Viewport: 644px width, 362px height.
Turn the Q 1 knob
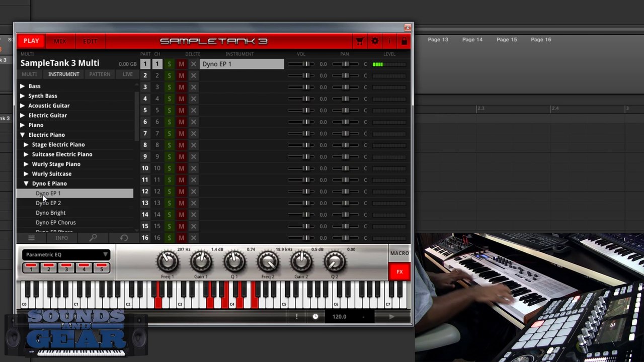234,261
